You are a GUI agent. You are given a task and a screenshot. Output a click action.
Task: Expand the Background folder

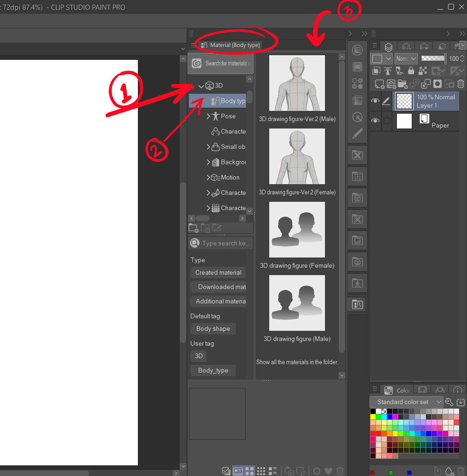click(208, 162)
